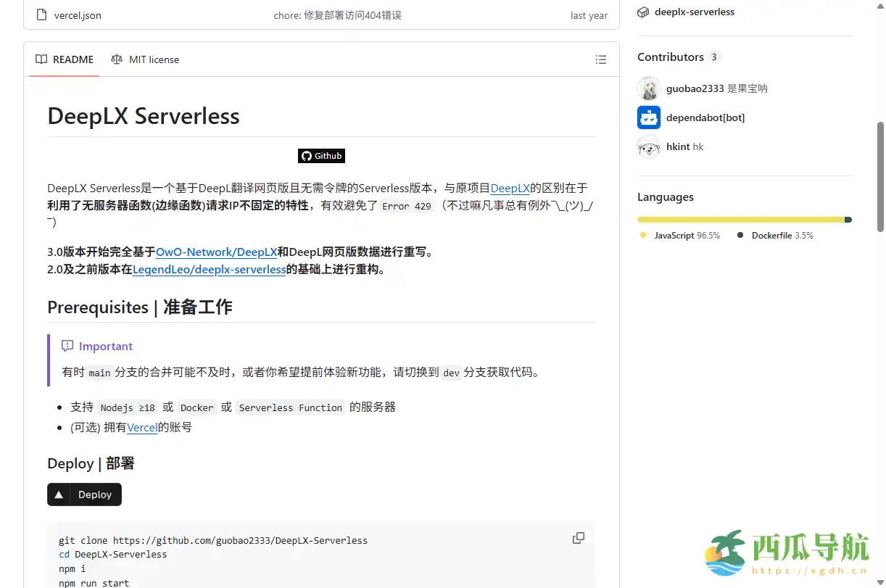This screenshot has height=588, width=886.
Task: Click guobao2333's contributor avatar
Action: click(x=648, y=88)
